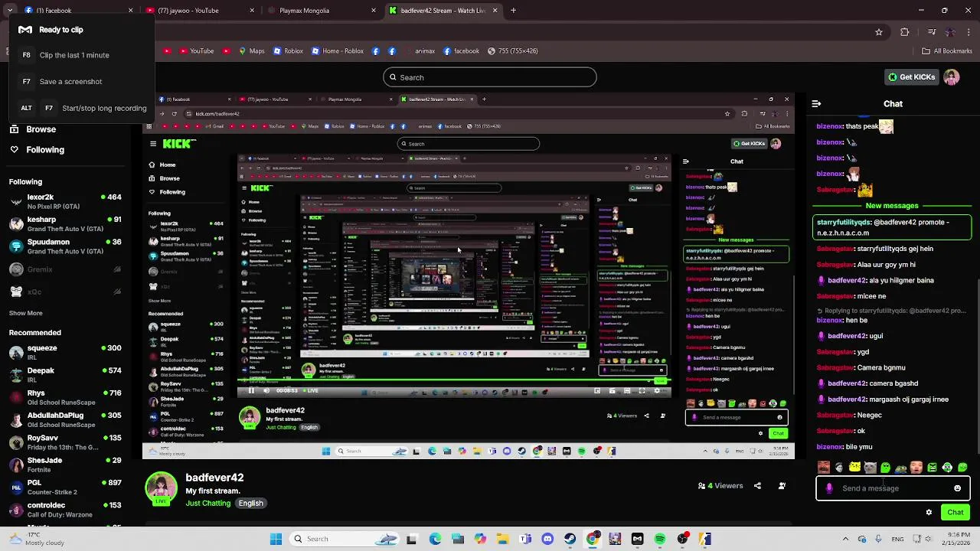Open lexor2k channel in Following list
The image size is (980, 551).
click(65, 202)
